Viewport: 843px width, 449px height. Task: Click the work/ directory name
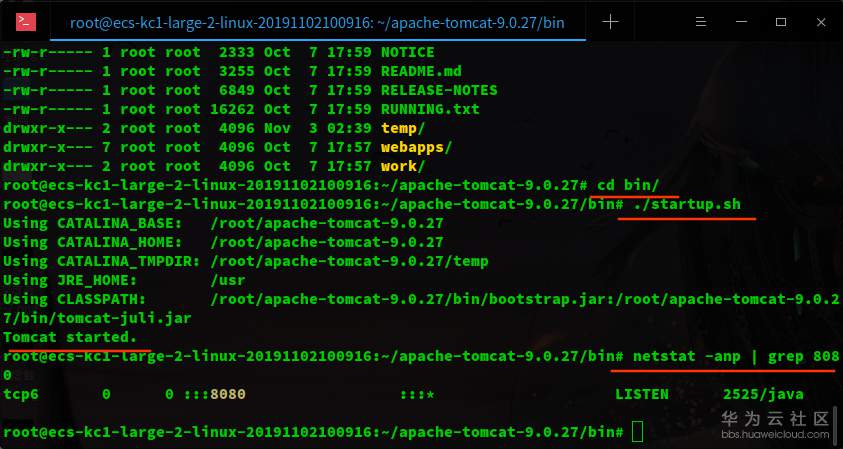pyautogui.click(x=403, y=166)
